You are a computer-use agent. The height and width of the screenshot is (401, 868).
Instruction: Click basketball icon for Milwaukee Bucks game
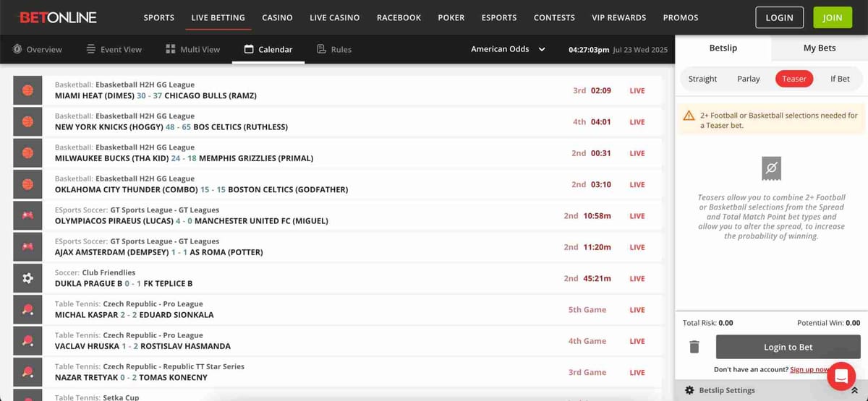(28, 153)
